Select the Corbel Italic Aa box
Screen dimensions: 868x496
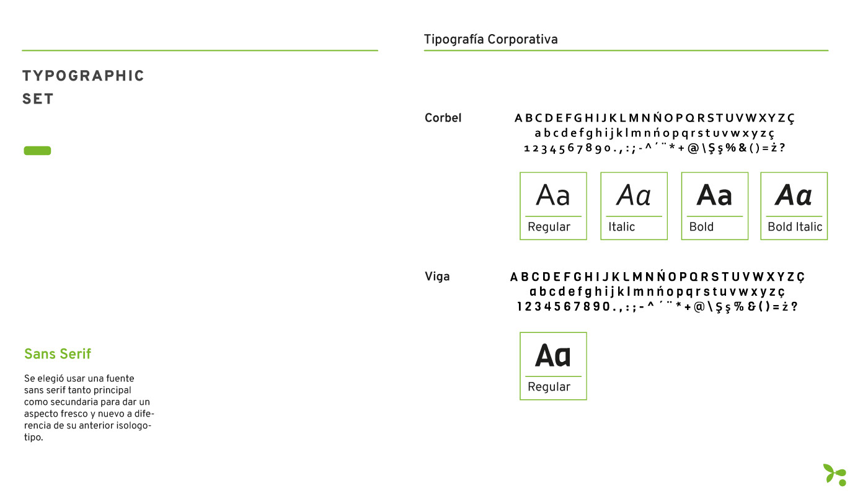(x=634, y=206)
